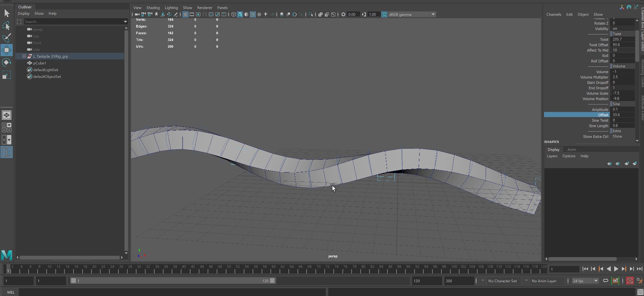Switch to the Rotate tool
Screen dimensions: 644x296
tap(6, 62)
